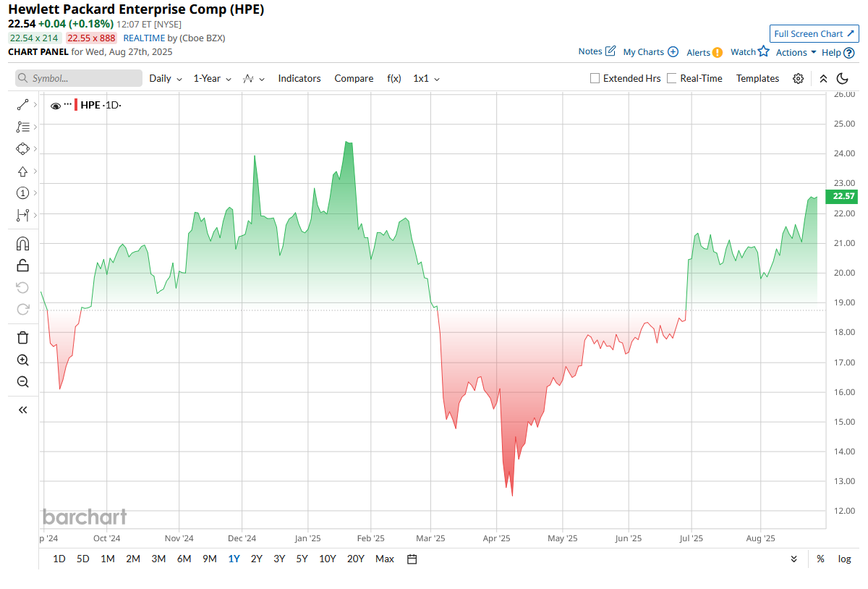Click the undo arrow icon
The height and width of the screenshot is (589, 868).
tap(22, 287)
